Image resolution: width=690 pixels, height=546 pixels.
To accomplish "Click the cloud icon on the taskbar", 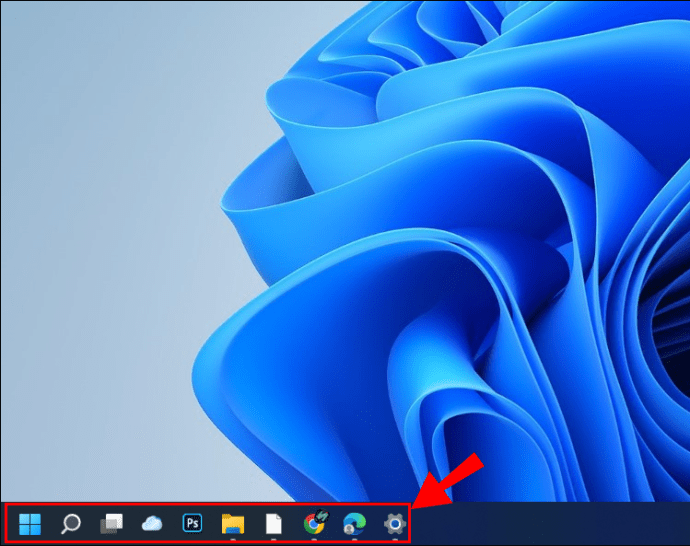I will tap(152, 523).
